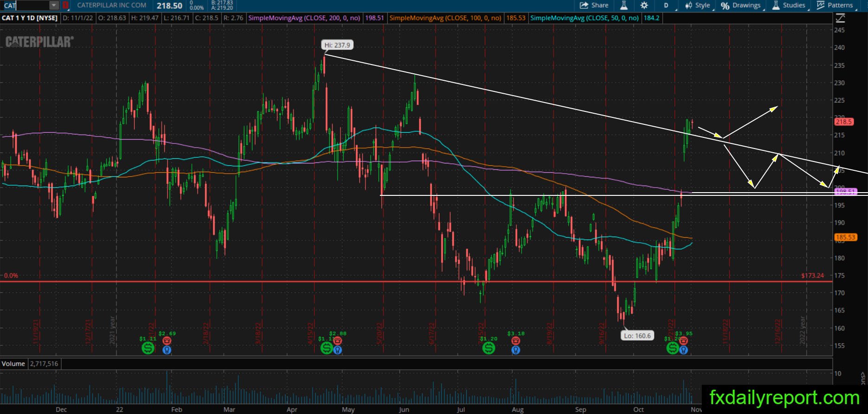868x414 pixels.
Task: Click the Hi: 237.9 price bubble
Action: (337, 45)
